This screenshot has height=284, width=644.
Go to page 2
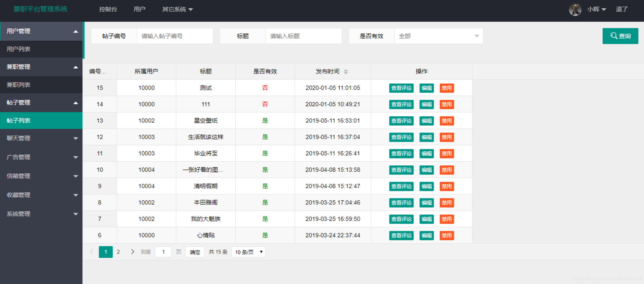point(118,252)
